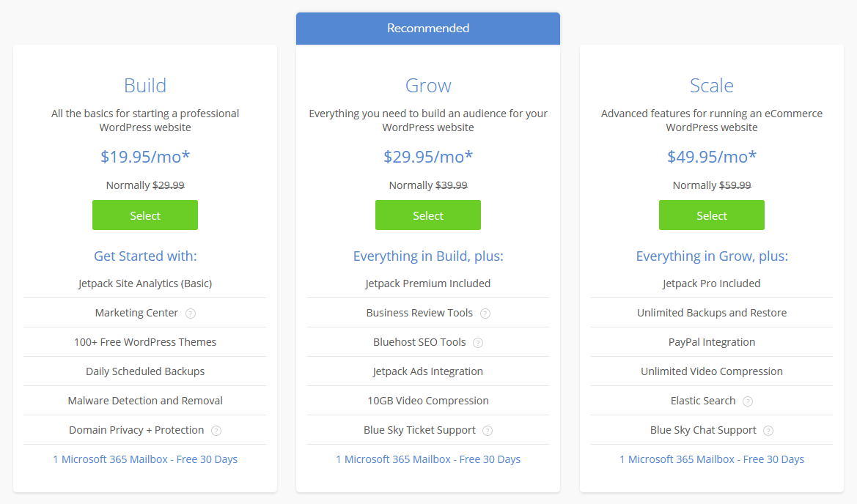Screen dimensions: 857x504
Task: Click Unlimited Backups and Restore feature
Action: click(712, 313)
